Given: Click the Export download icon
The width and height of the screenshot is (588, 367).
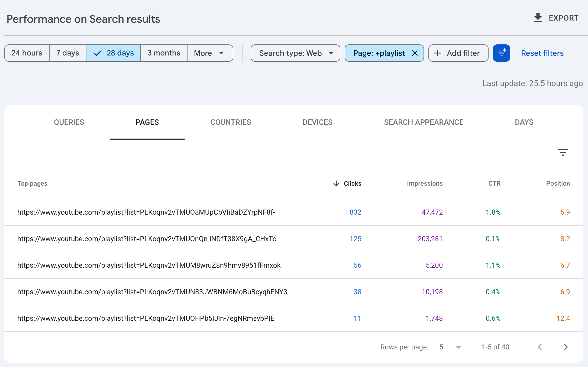Looking at the screenshot, I should pyautogui.click(x=538, y=18).
